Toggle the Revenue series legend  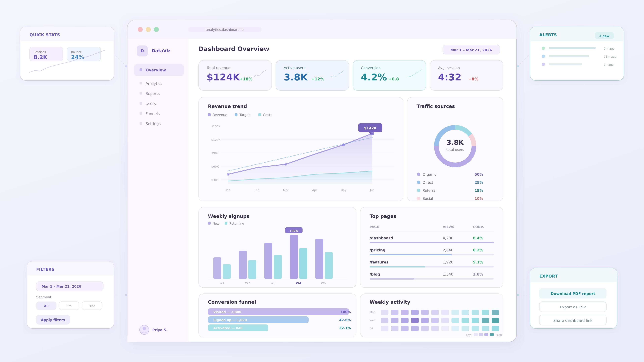218,115
